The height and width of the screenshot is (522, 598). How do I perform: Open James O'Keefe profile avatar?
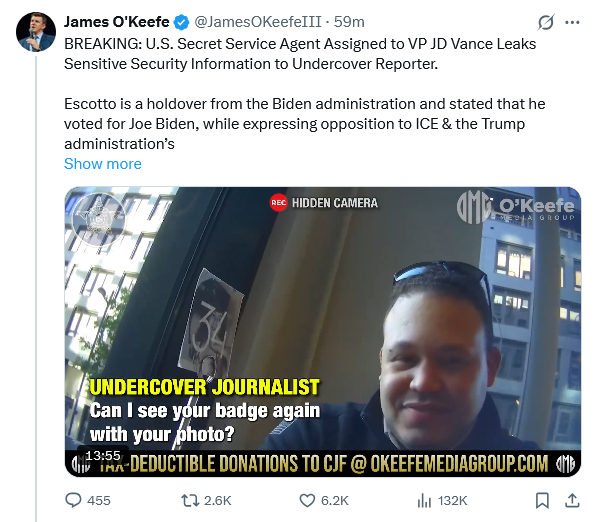[x=36, y=32]
